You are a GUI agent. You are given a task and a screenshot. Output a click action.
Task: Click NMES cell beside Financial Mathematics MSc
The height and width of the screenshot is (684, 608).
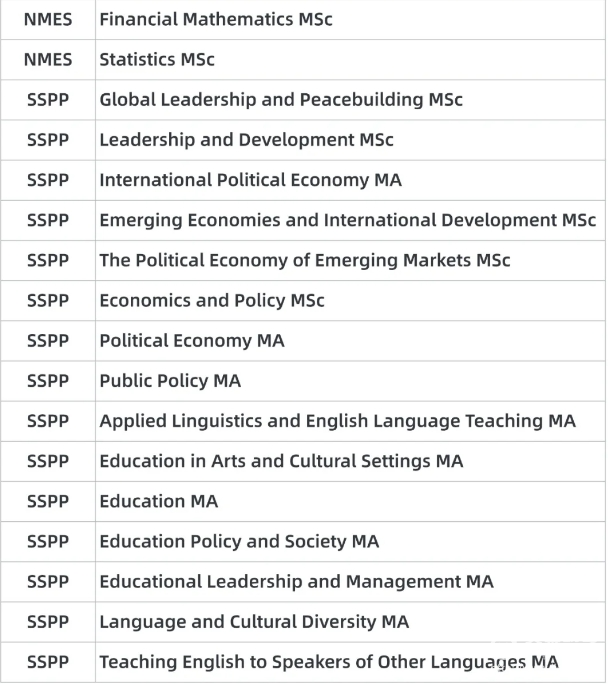click(x=48, y=20)
